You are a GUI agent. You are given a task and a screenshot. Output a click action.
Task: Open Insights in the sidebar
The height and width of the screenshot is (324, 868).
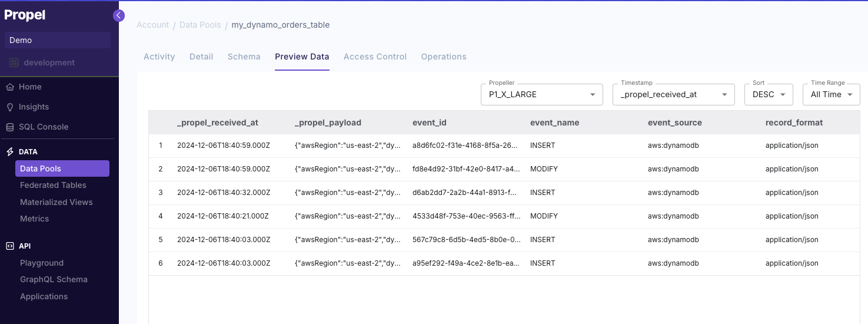coord(34,107)
